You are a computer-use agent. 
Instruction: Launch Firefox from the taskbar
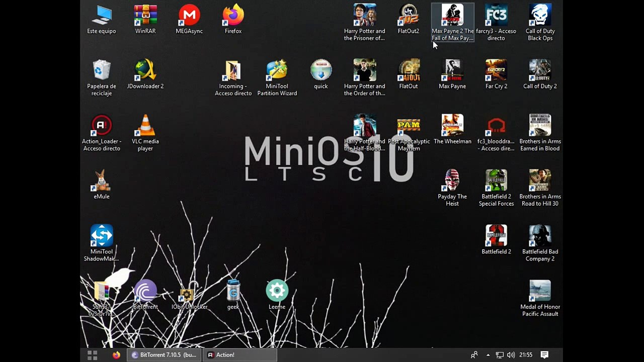tap(116, 355)
